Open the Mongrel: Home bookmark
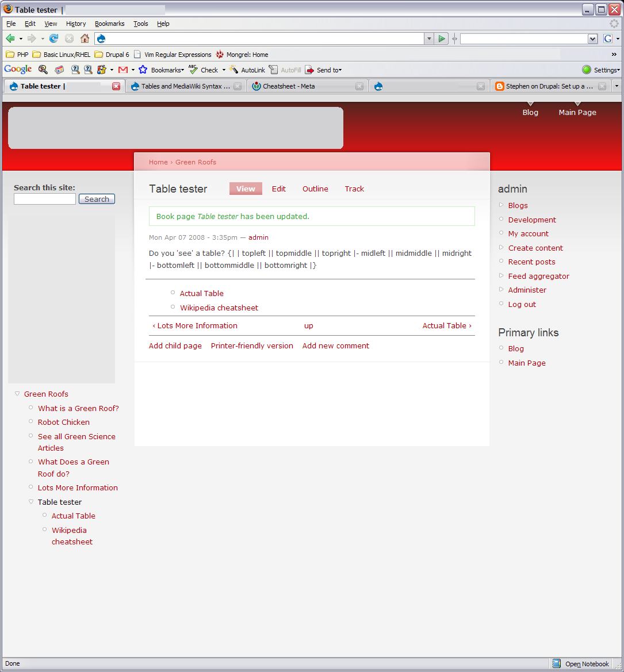Screen dimensions: 624x672 242,55
